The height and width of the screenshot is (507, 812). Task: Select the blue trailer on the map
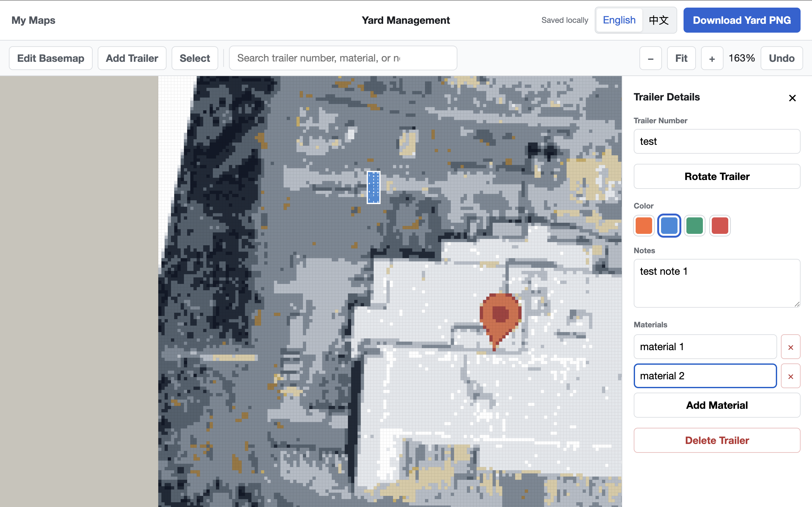(x=373, y=188)
